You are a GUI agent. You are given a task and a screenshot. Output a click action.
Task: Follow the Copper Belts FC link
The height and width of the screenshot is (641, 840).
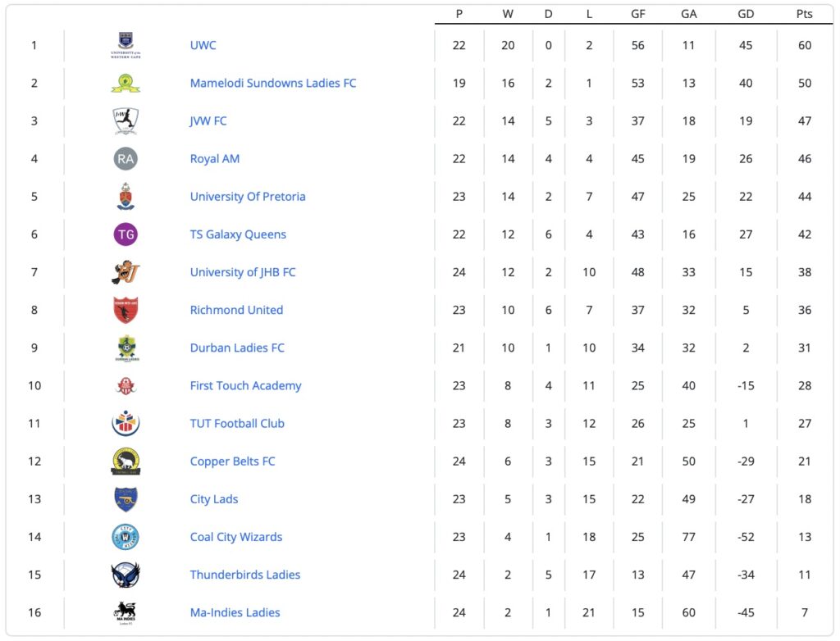click(232, 461)
